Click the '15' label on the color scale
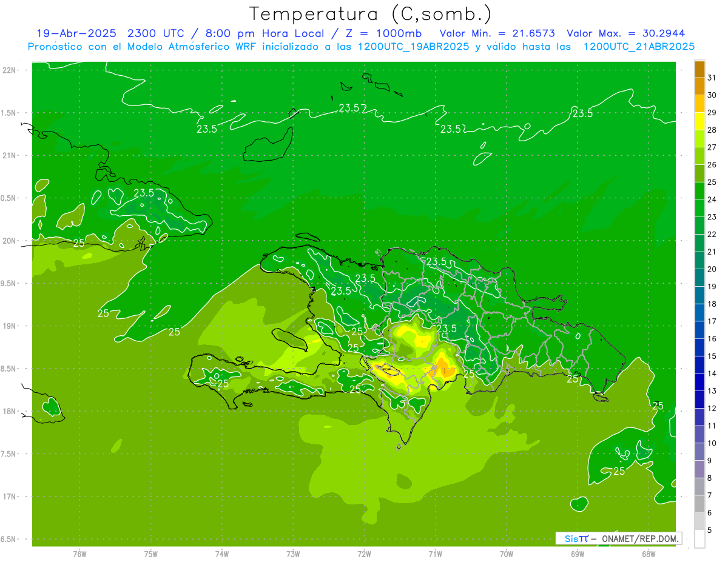The height and width of the screenshot is (562, 728). point(712,356)
